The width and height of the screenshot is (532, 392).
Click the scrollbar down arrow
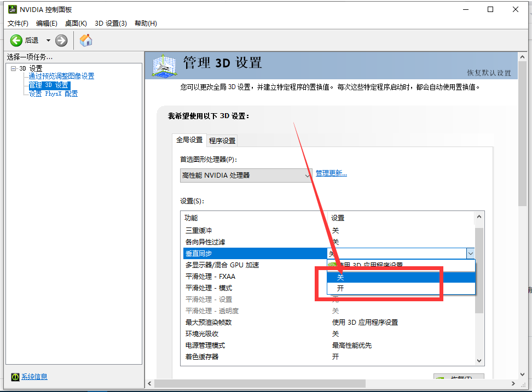point(479,360)
